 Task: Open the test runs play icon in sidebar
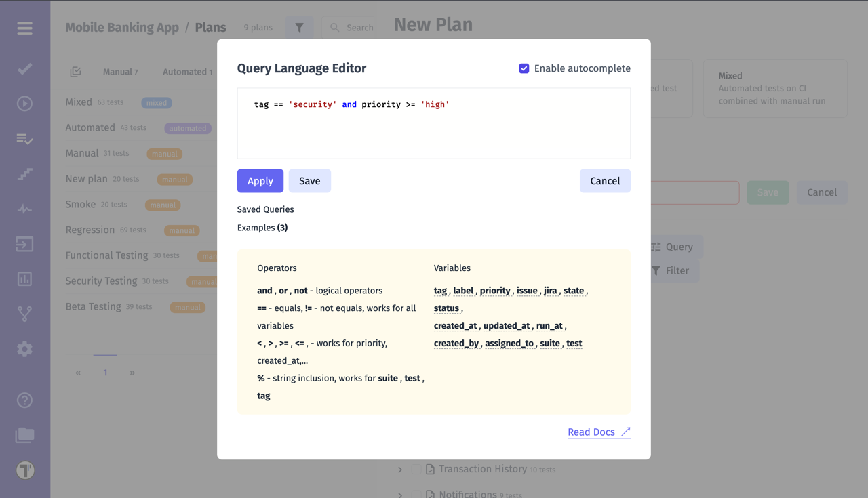tap(24, 103)
